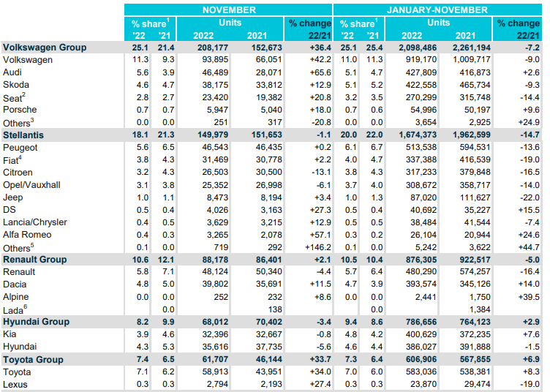The height and width of the screenshot is (392, 550).
Task: Click DS November change +27.3
Action: pos(320,210)
